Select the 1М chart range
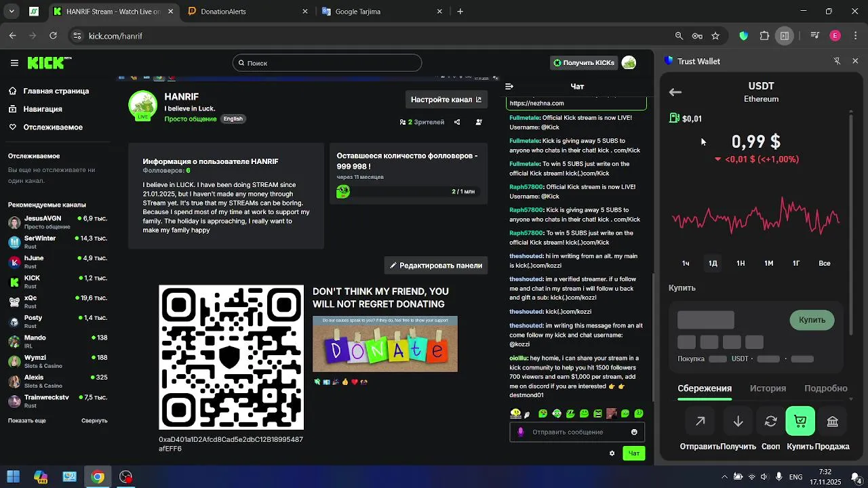 768,263
